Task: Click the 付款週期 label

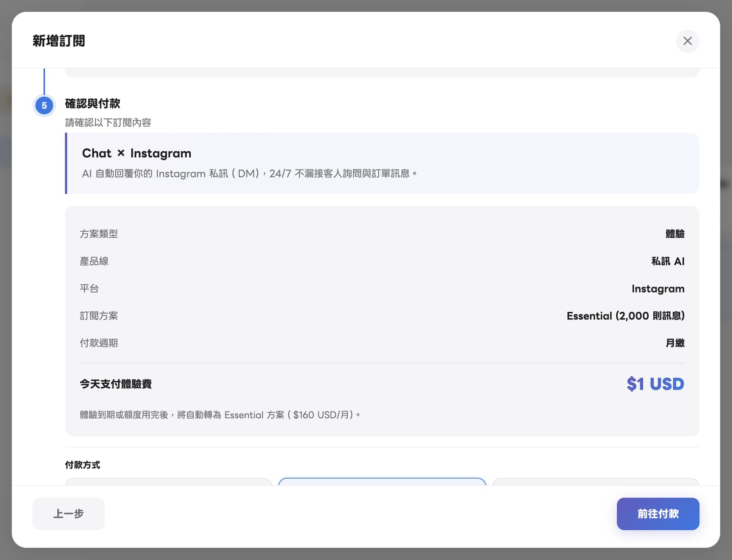Action: [99, 343]
